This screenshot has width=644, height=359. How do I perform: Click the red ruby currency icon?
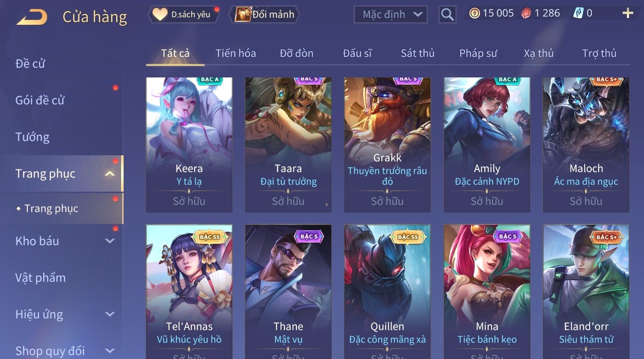526,14
